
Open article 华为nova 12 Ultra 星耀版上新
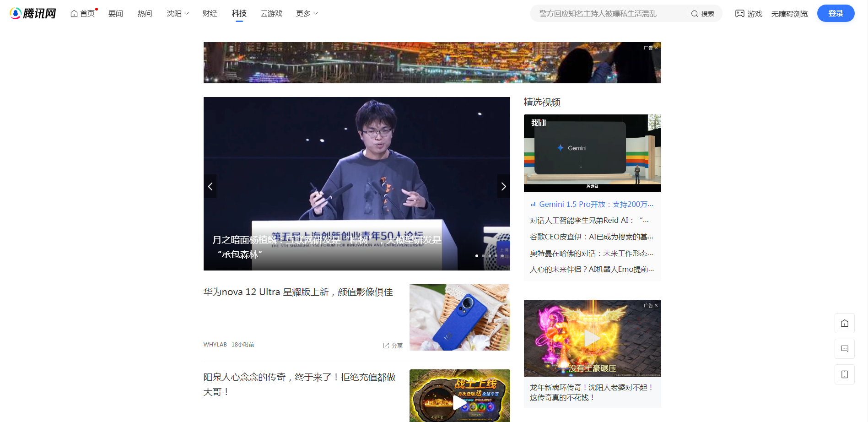(x=298, y=292)
